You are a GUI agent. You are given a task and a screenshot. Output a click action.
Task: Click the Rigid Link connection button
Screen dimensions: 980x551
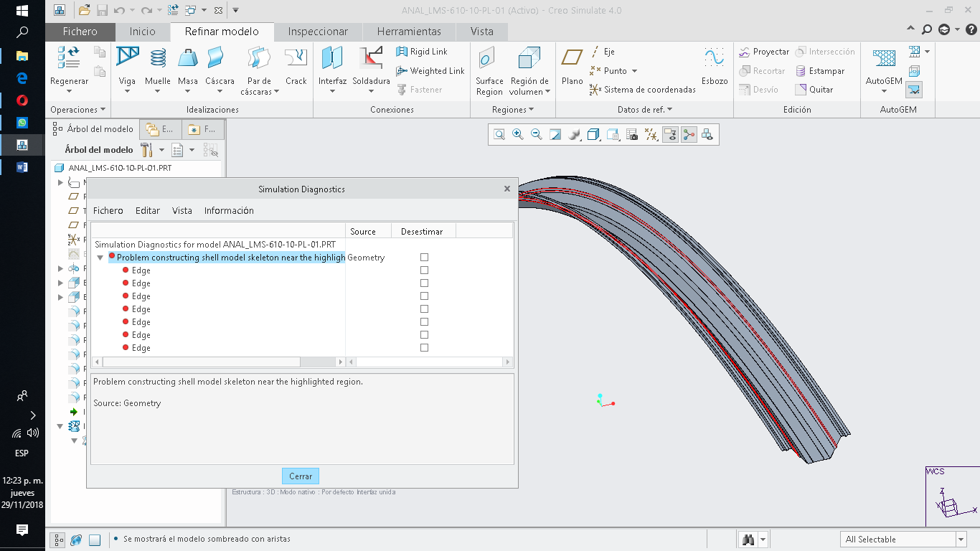coord(428,51)
